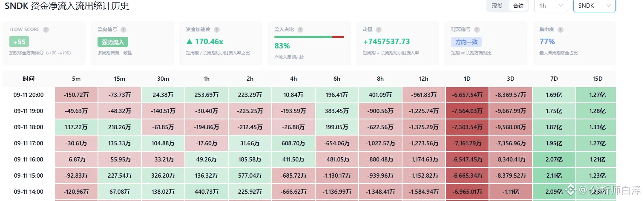Click the 09-11 20:00 row 1D cell

tap(467, 95)
